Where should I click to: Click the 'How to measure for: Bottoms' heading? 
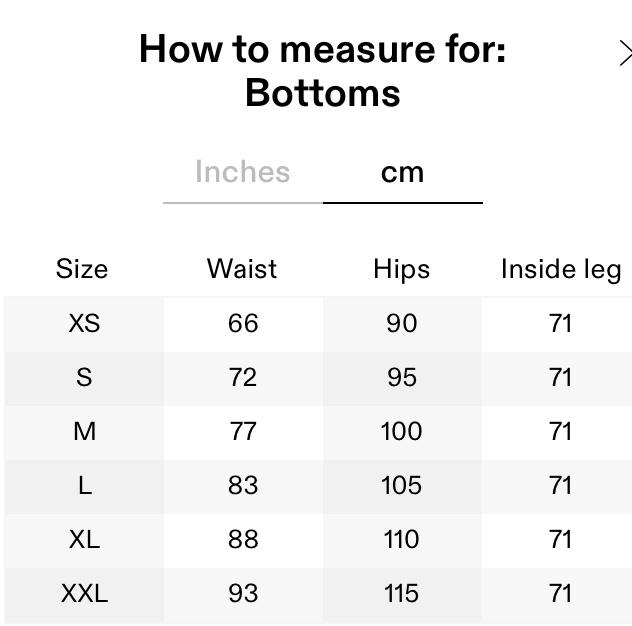(x=322, y=70)
